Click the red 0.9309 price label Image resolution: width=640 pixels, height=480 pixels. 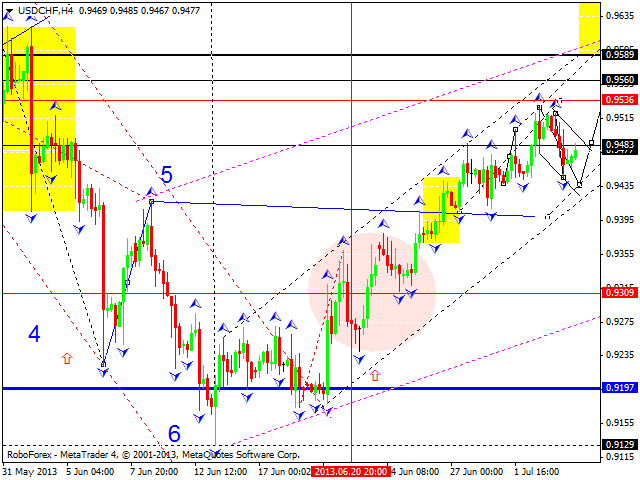point(619,292)
